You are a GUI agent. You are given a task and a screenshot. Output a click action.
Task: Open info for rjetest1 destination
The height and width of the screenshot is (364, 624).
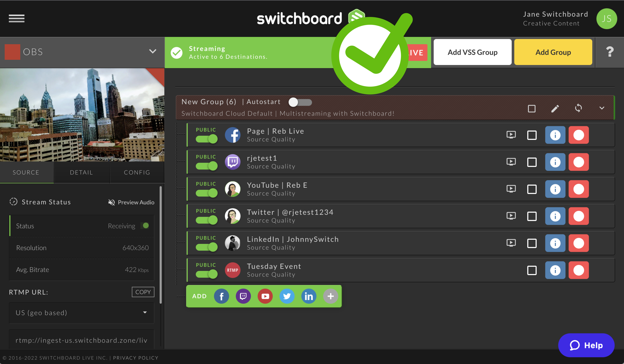pyautogui.click(x=555, y=162)
